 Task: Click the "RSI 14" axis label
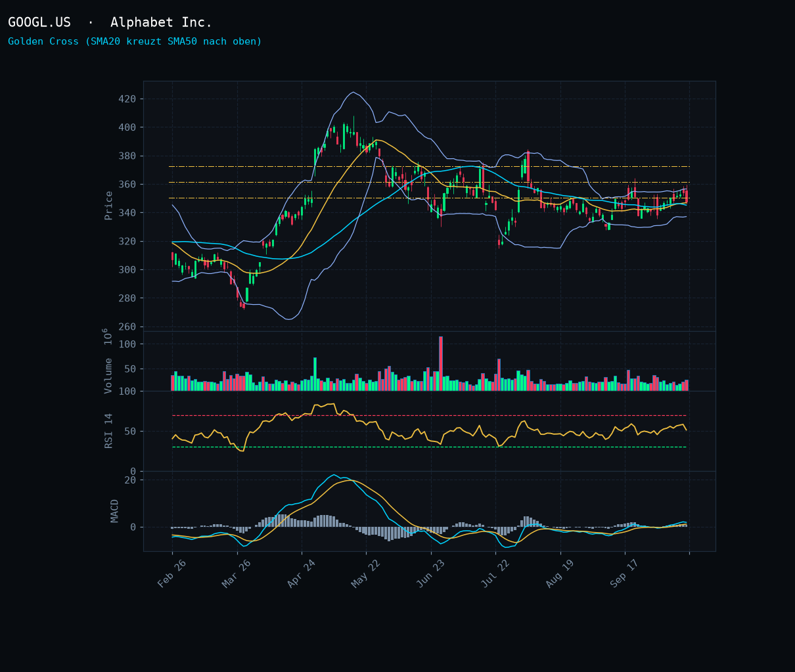pyautogui.click(x=108, y=431)
